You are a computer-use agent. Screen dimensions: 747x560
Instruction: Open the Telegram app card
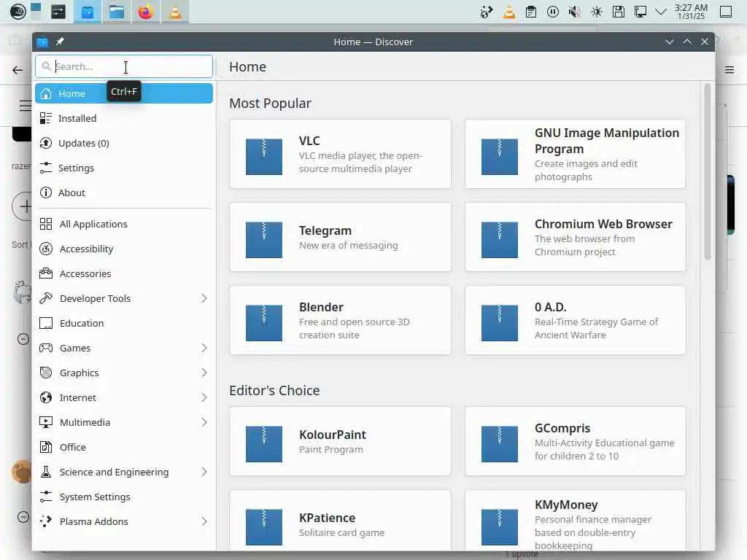tap(340, 237)
